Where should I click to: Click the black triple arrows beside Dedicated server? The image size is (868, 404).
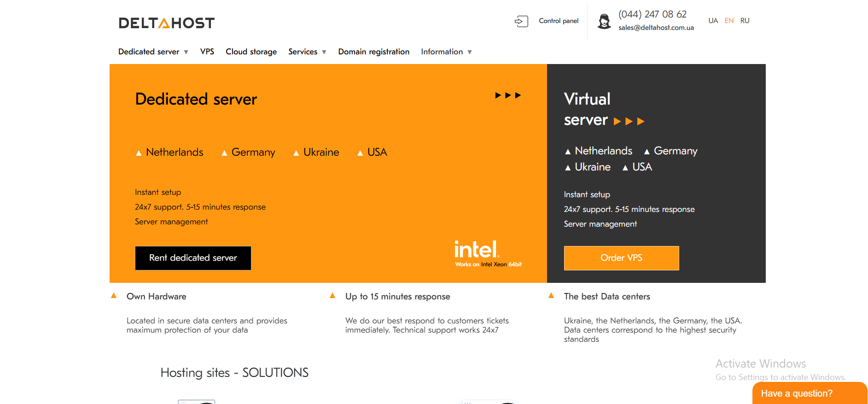pyautogui.click(x=508, y=95)
